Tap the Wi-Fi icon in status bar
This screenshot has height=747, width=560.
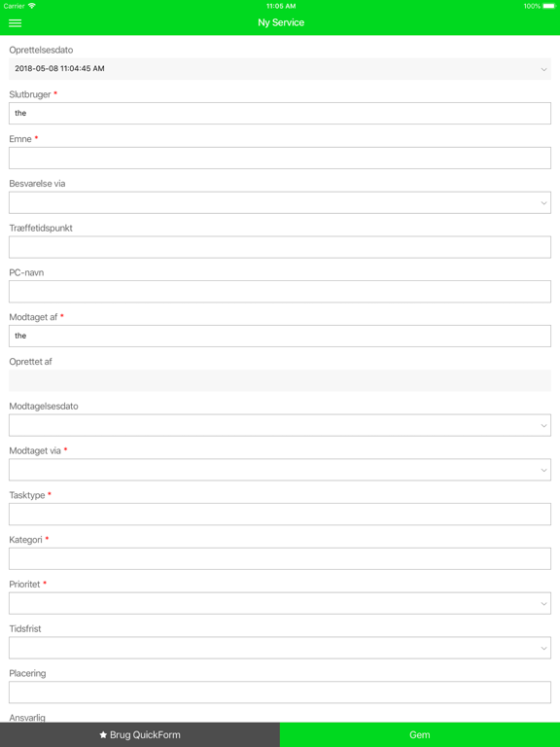(x=32, y=6)
